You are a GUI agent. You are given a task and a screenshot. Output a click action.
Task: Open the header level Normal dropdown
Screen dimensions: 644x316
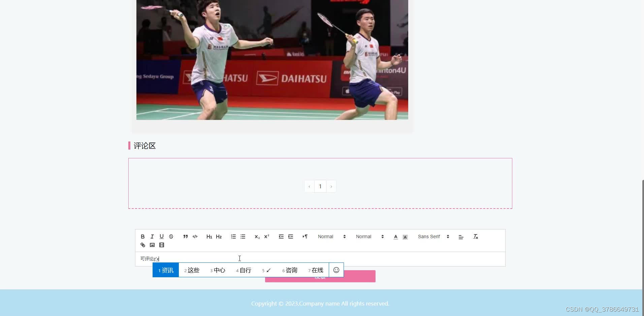pyautogui.click(x=370, y=236)
